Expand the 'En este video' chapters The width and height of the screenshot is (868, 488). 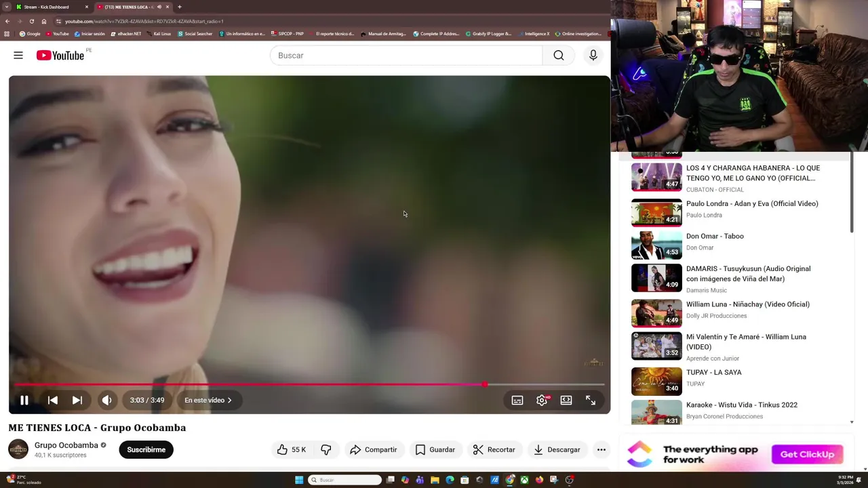(x=208, y=401)
